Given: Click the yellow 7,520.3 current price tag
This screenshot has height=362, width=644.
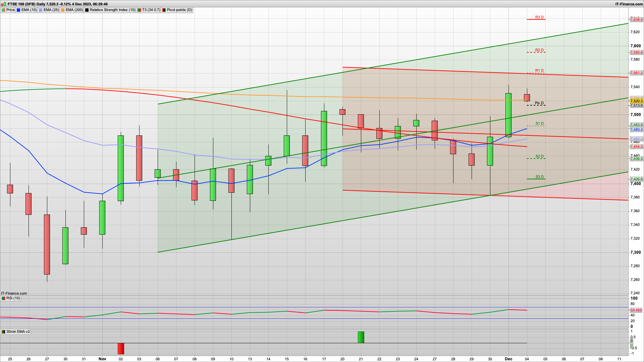Looking at the screenshot, I should pos(636,101).
